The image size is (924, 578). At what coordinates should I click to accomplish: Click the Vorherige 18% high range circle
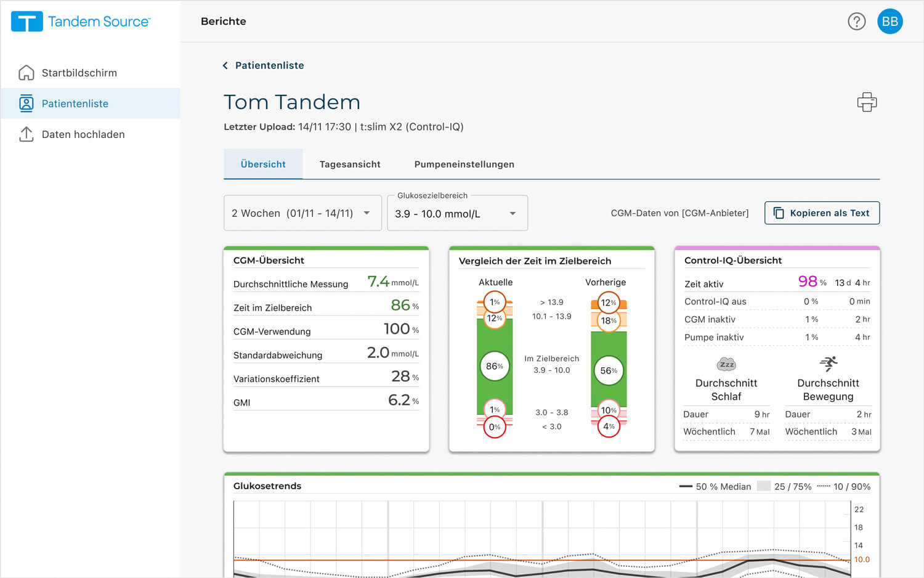point(609,320)
